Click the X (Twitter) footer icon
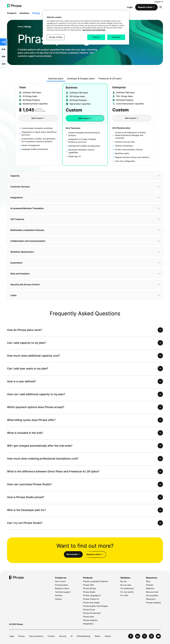 point(144,636)
